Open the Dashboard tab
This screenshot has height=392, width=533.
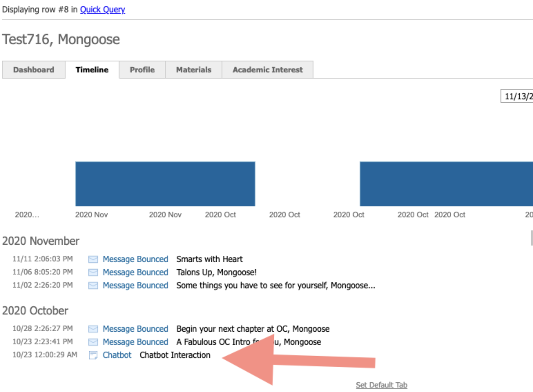(34, 70)
